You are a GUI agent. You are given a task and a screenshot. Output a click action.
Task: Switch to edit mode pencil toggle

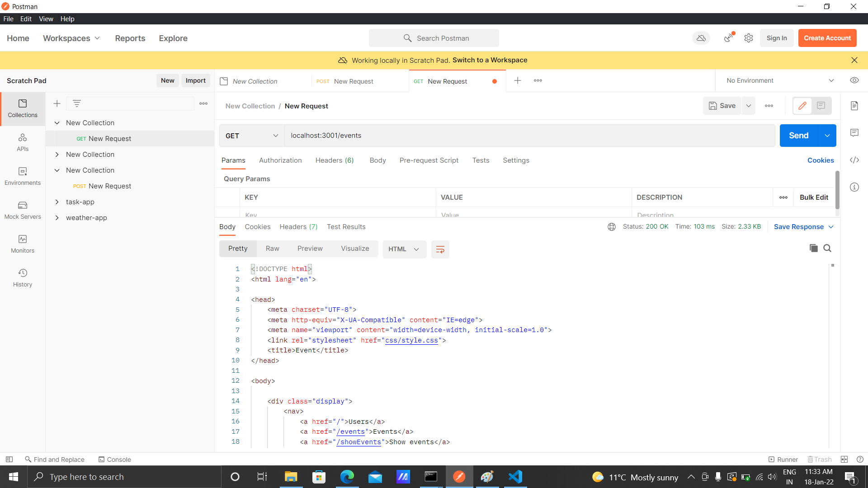[802, 106]
